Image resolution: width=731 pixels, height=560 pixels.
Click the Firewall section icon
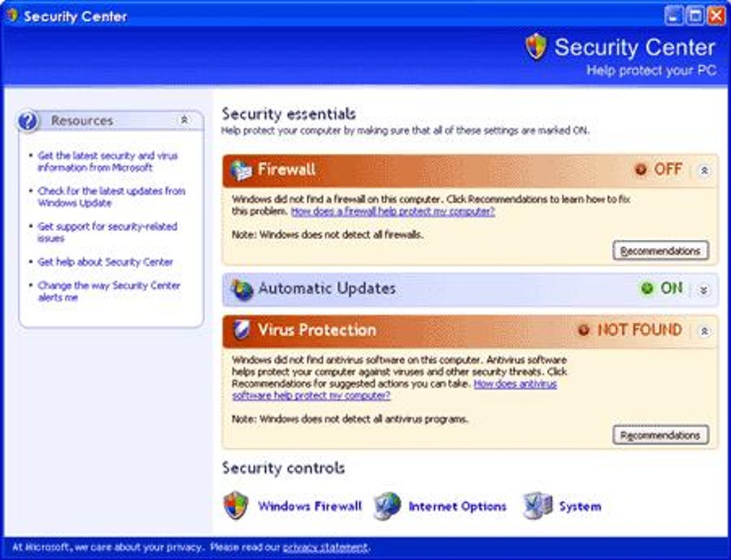(x=241, y=170)
